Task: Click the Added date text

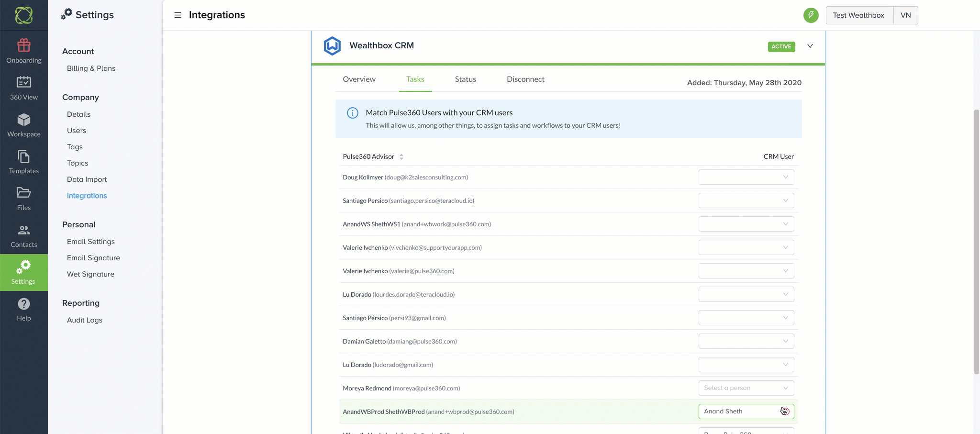Action: click(x=744, y=83)
